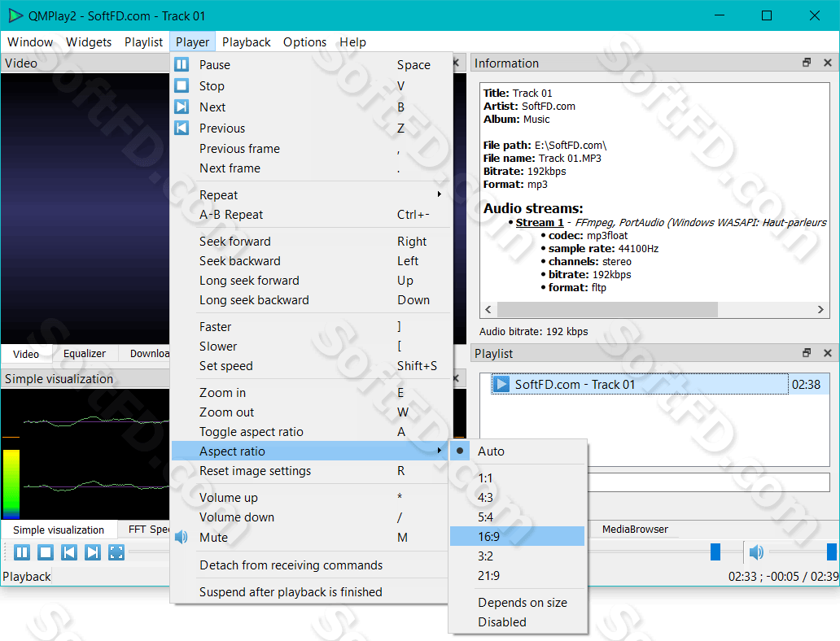
Task: Open the Help menu
Action: coord(353,41)
